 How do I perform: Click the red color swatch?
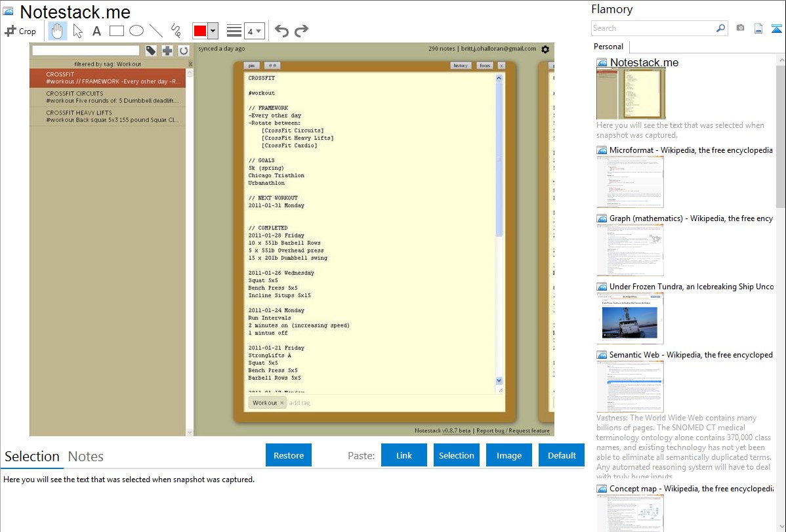200,31
